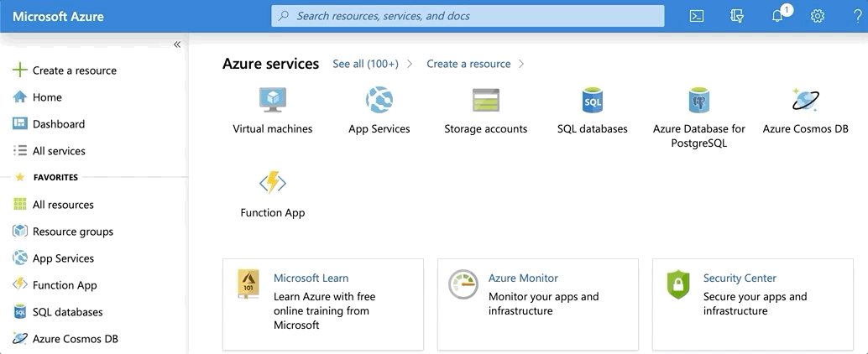Select Azure Database for PostgreSQL icon
This screenshot has width=868, height=354.
tap(698, 101)
